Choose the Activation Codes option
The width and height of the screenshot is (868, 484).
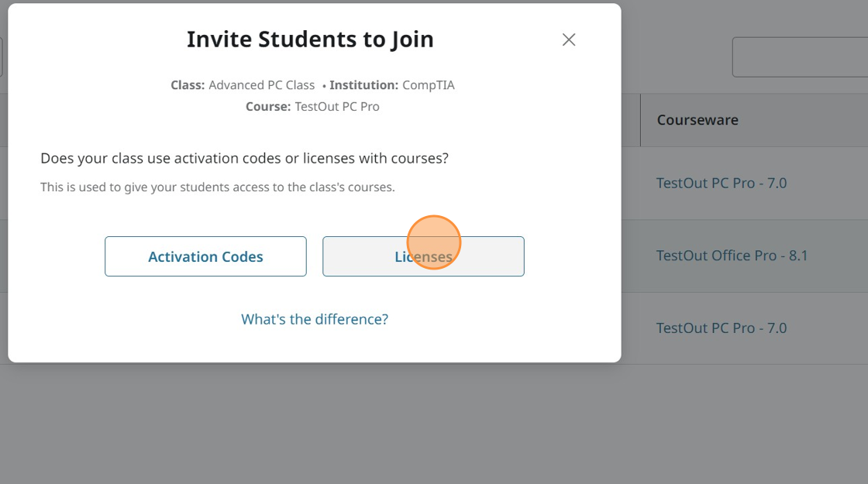[205, 256]
